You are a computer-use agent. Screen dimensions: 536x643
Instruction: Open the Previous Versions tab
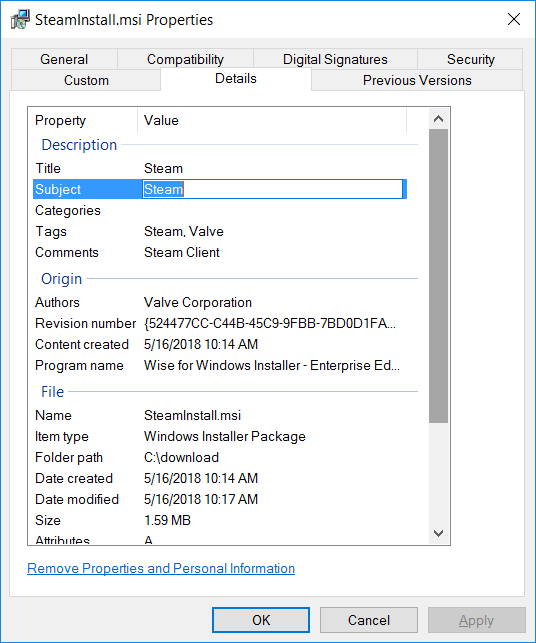[417, 80]
